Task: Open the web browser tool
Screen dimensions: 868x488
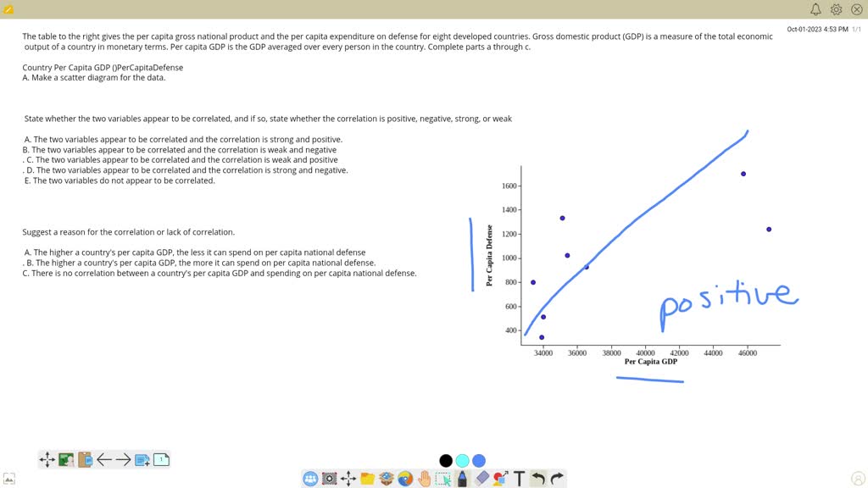Action: point(407,479)
